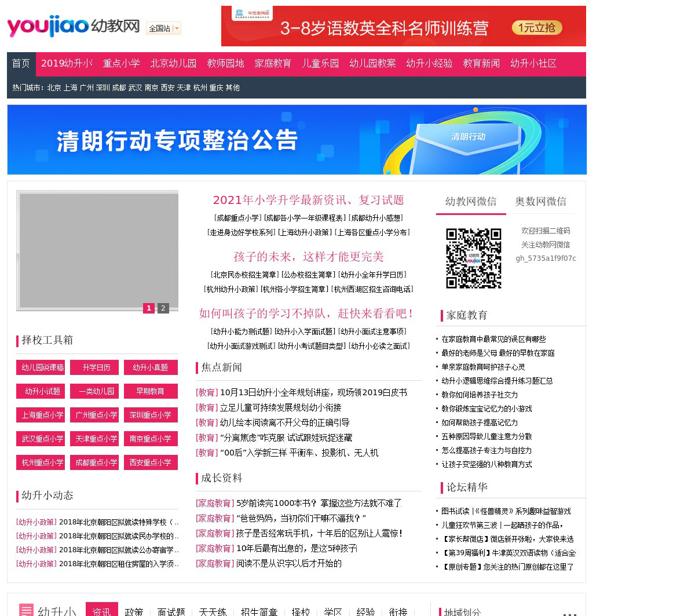Click the 清朗行动专项整治公告 banner

click(x=297, y=140)
